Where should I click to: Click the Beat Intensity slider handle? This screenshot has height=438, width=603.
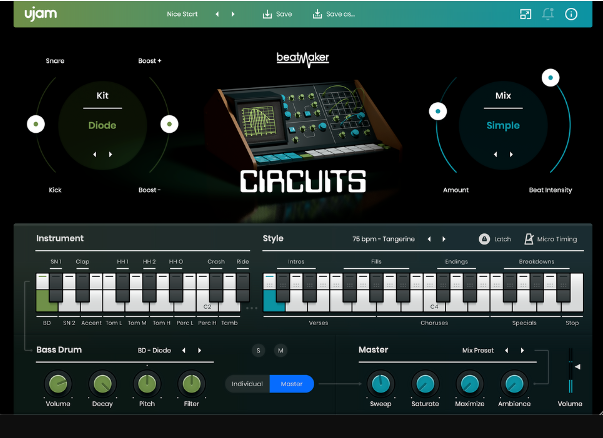(551, 78)
